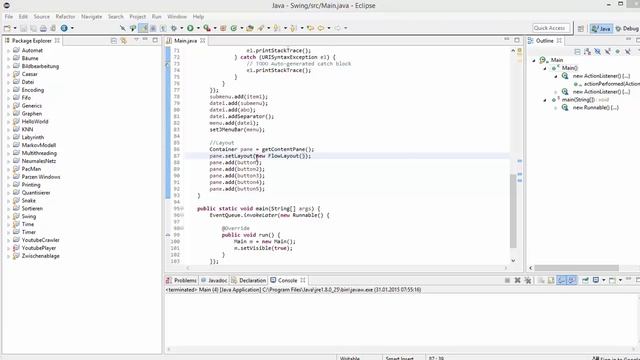The image size is (640, 360).
Task: Toggle Show Console on Standard Error change
Action: click(572, 280)
